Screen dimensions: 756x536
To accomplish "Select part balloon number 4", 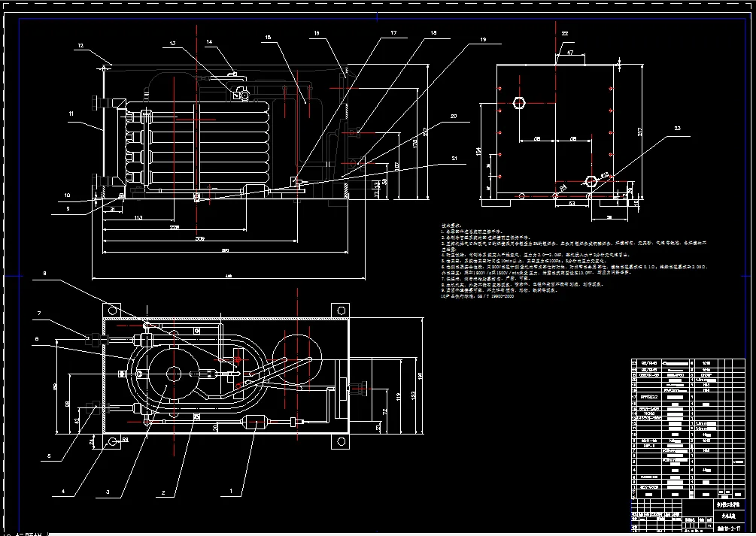I will (63, 492).
